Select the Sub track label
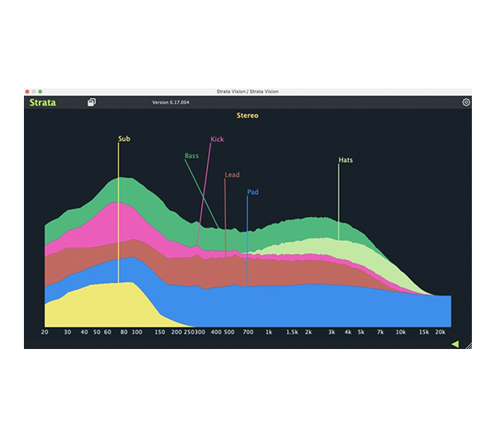This screenshot has width=495, height=448. [x=124, y=139]
